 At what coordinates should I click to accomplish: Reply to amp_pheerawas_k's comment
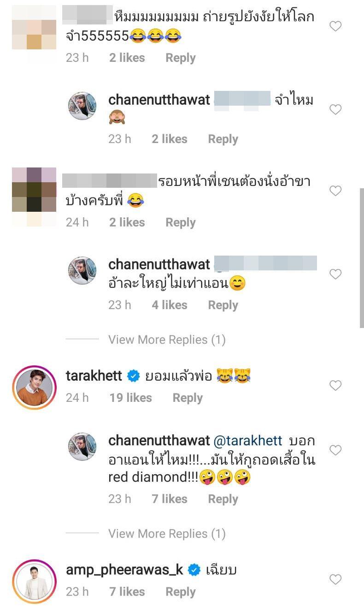coord(181,591)
